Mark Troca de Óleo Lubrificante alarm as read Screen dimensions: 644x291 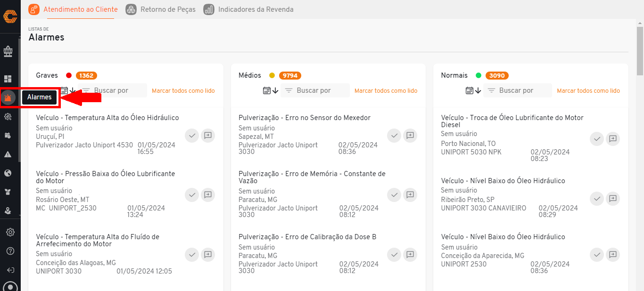(597, 139)
